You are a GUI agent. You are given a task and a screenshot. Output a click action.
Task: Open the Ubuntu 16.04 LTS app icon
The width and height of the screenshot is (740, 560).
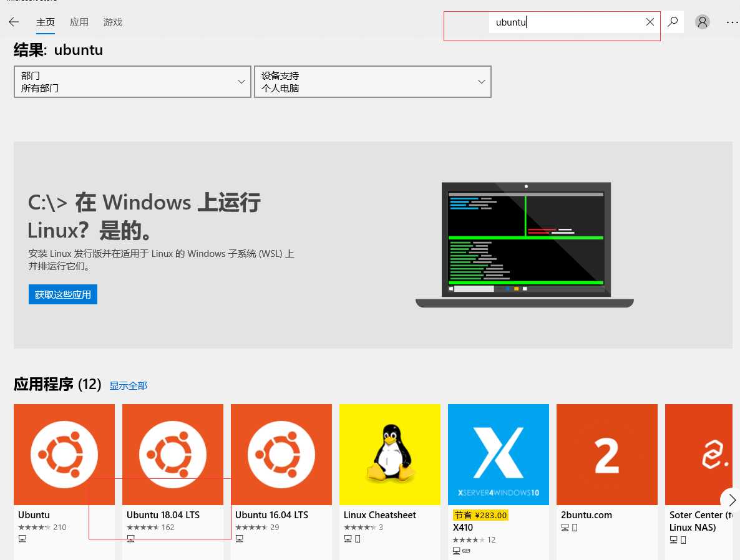pyautogui.click(x=281, y=455)
